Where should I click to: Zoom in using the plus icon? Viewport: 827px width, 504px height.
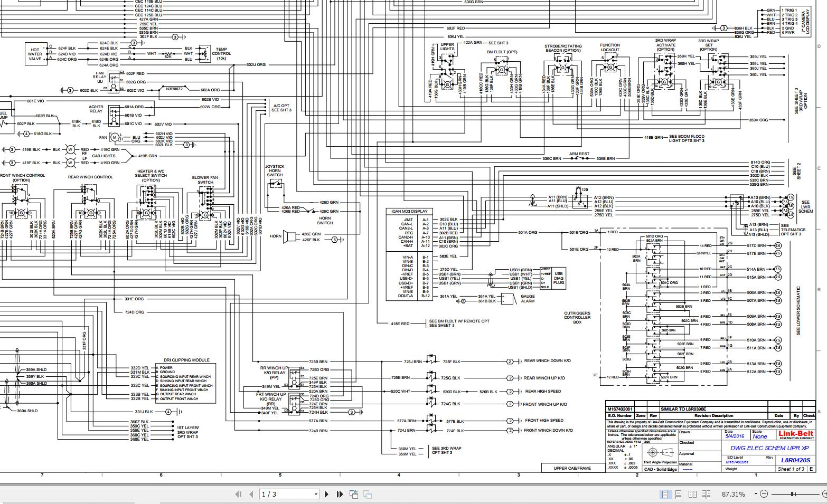pos(824,494)
